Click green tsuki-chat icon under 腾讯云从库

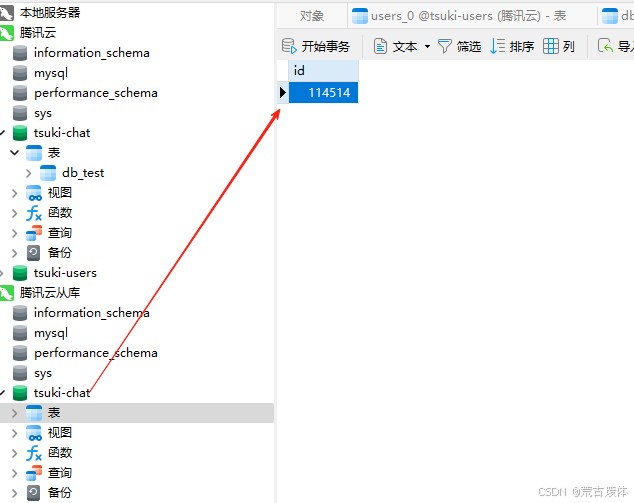click(x=20, y=393)
